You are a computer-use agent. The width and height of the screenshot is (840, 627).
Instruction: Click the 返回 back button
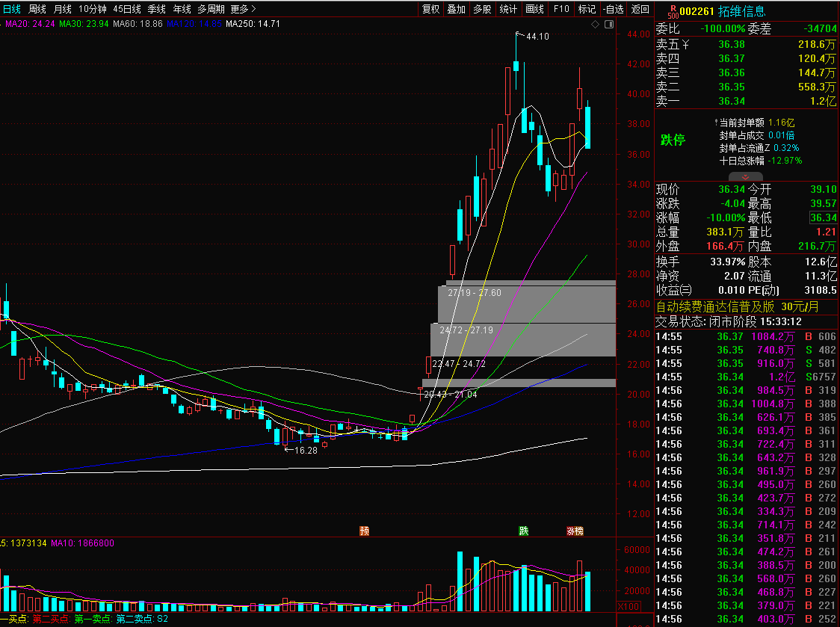(x=640, y=9)
